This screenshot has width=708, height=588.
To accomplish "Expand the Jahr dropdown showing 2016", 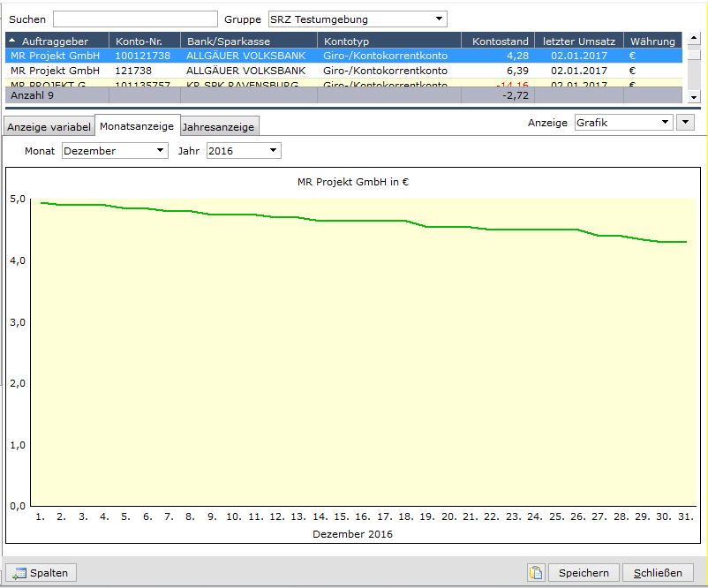I will pos(244,151).
